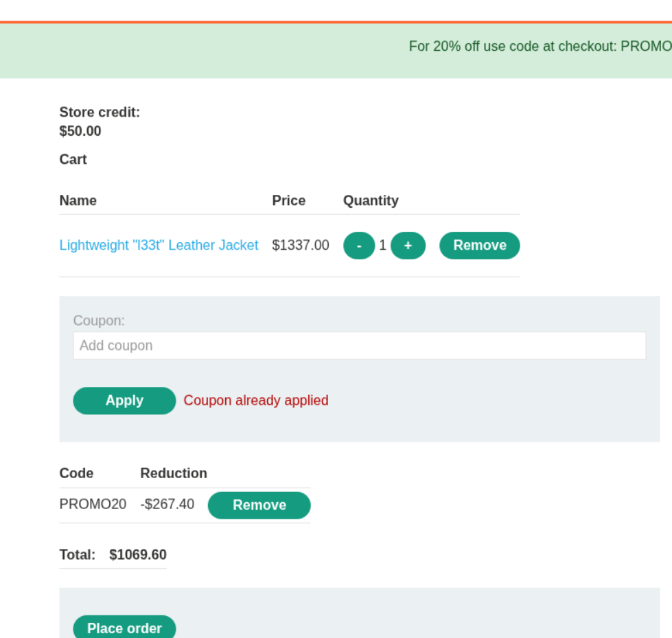The height and width of the screenshot is (638, 672).
Task: Click the PROMO20 code in the table
Action: click(x=93, y=505)
